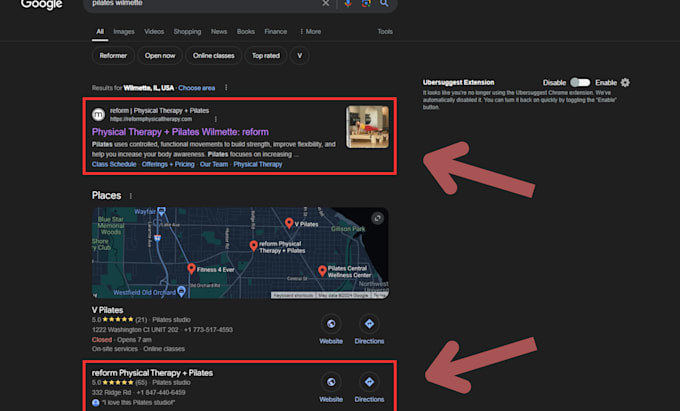Click the 'I love this Pilates studio!' review snippet
Image resolution: width=680 pixels, height=411 pixels.
click(x=138, y=403)
